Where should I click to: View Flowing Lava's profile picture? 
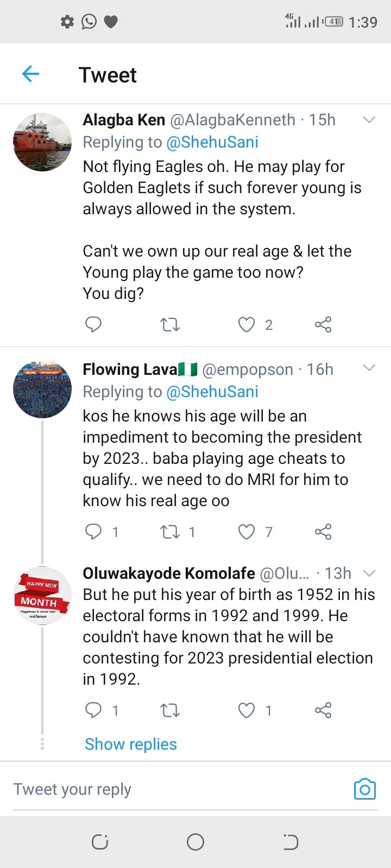pyautogui.click(x=42, y=389)
